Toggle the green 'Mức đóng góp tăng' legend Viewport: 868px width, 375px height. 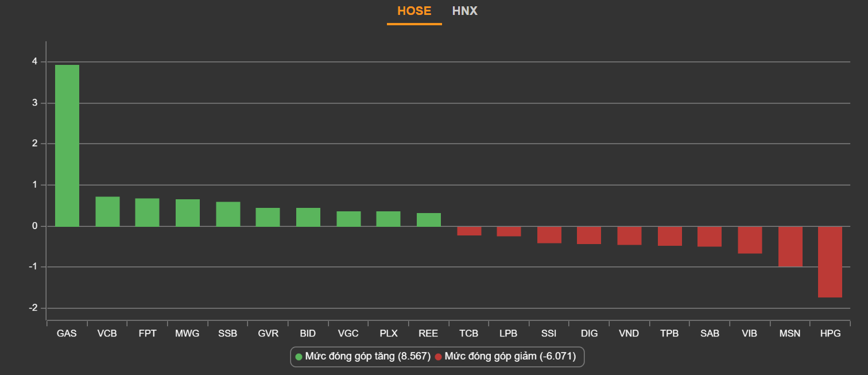point(367,357)
